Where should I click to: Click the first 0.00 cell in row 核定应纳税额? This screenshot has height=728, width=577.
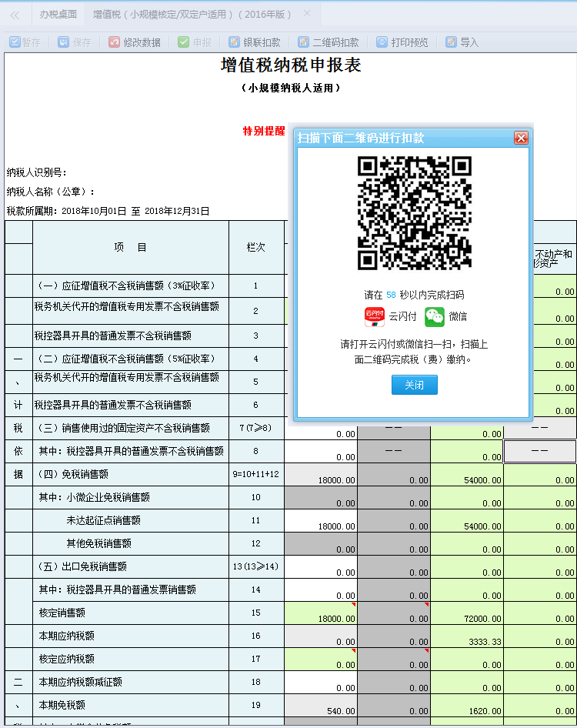(321, 660)
